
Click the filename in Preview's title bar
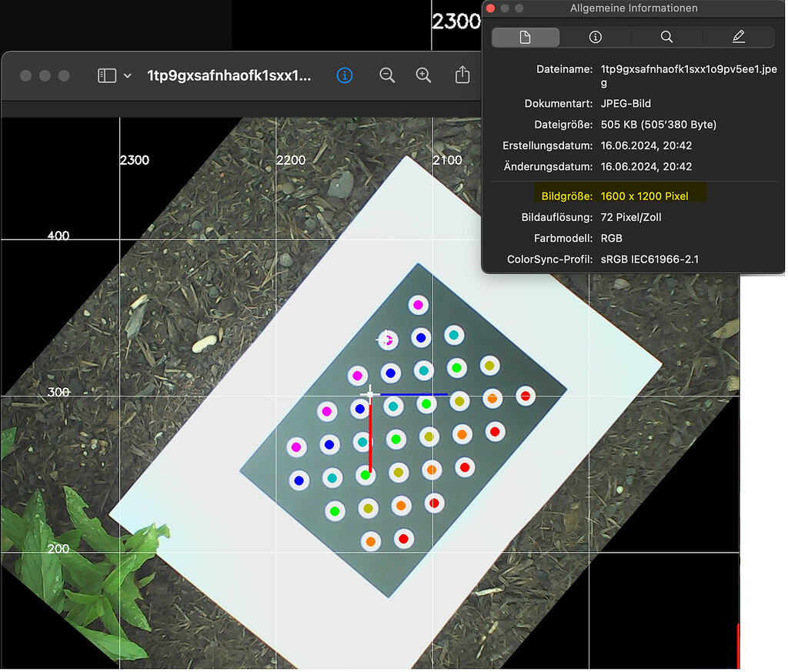click(228, 75)
